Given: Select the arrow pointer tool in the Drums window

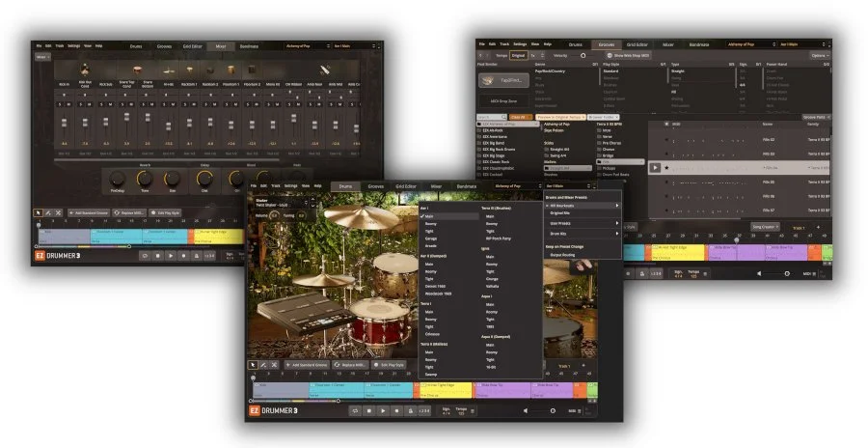Looking at the screenshot, I should pyautogui.click(x=253, y=365).
